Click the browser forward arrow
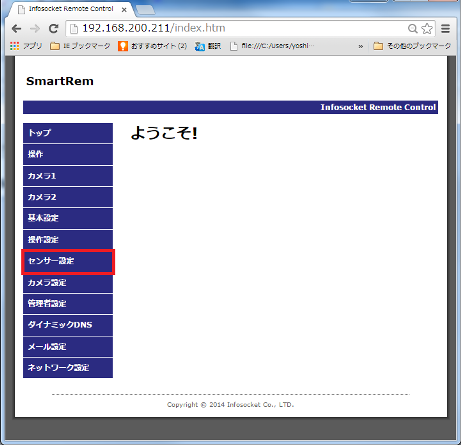Image resolution: width=461 pixels, height=445 pixels. point(35,29)
